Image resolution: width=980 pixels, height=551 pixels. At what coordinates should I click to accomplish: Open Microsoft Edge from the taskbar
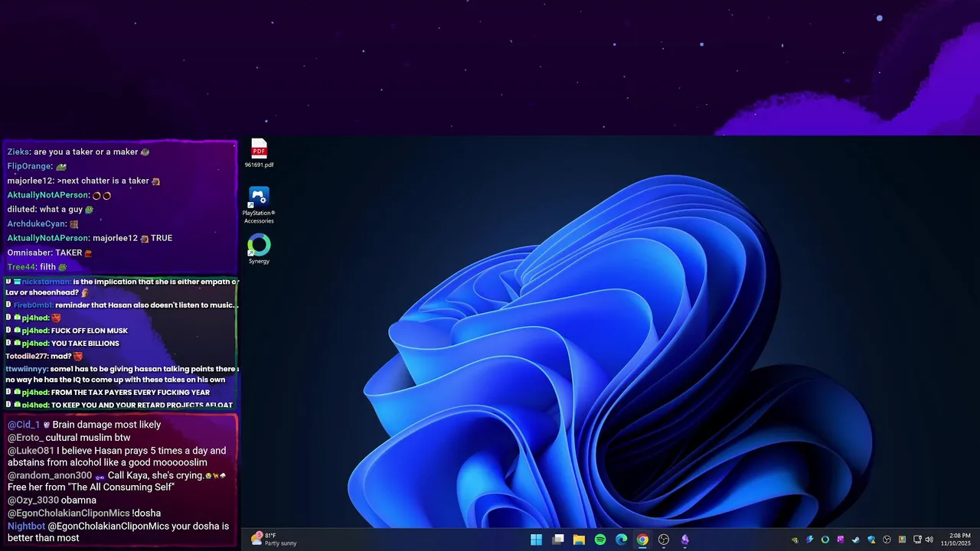pyautogui.click(x=622, y=540)
